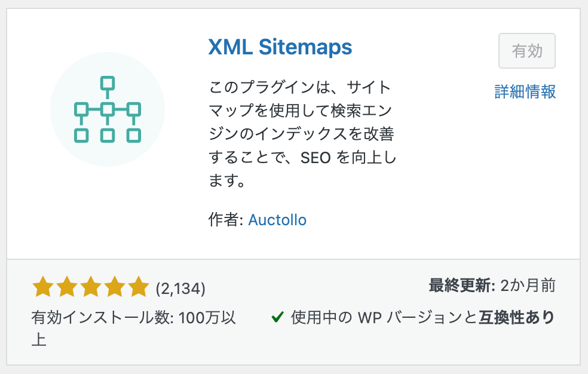The width and height of the screenshot is (588, 374).
Task: Open the XML Sitemaps title link
Action: click(280, 47)
